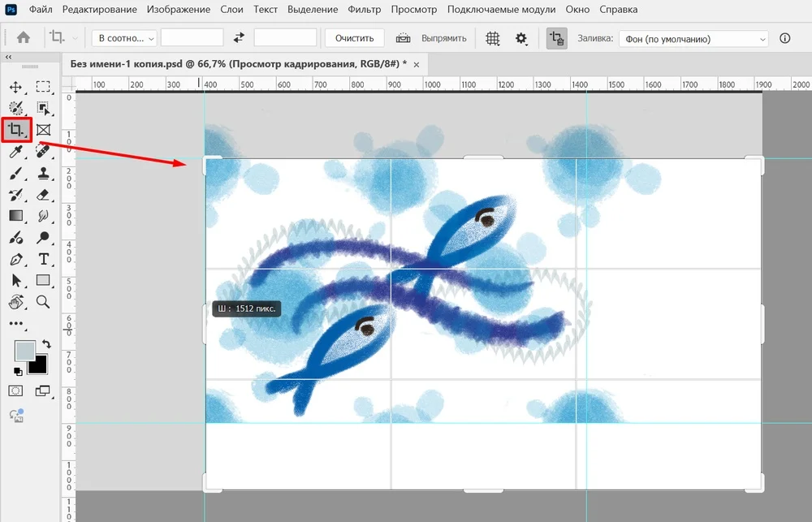Select the Clone Stamp tool
Image resolution: width=812 pixels, height=522 pixels.
tap(43, 173)
